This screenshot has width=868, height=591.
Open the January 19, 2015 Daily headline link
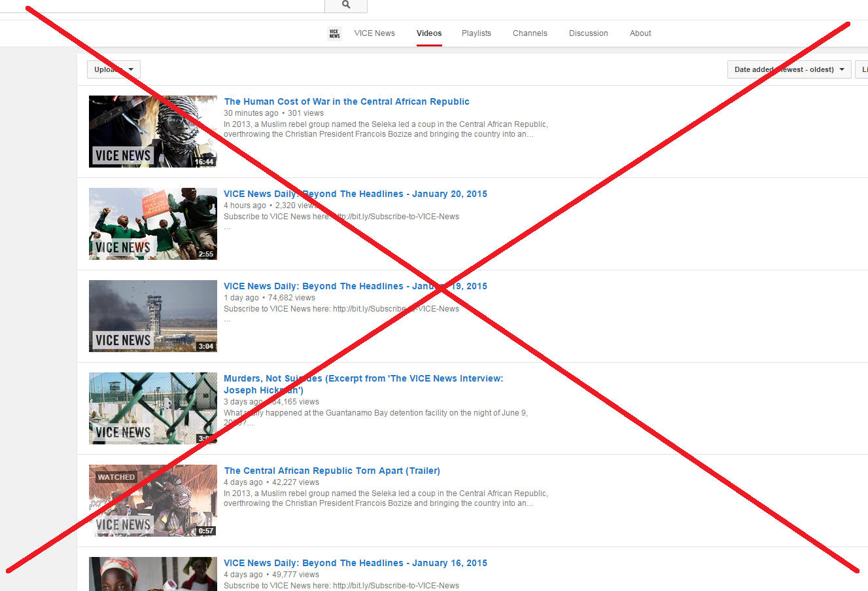[x=355, y=286]
